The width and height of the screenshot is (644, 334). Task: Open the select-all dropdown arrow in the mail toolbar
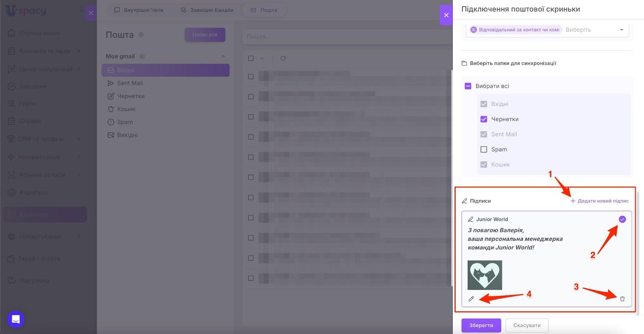262,58
